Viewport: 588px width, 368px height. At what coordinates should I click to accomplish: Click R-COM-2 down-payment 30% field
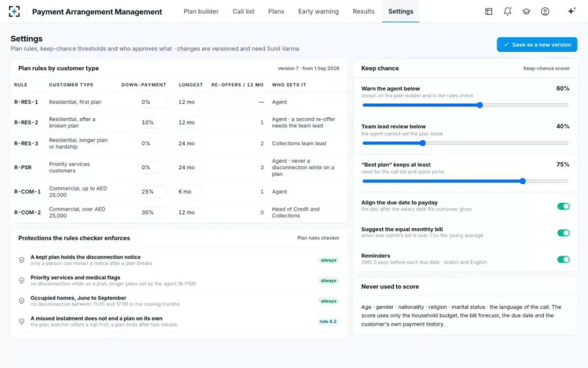(x=152, y=212)
